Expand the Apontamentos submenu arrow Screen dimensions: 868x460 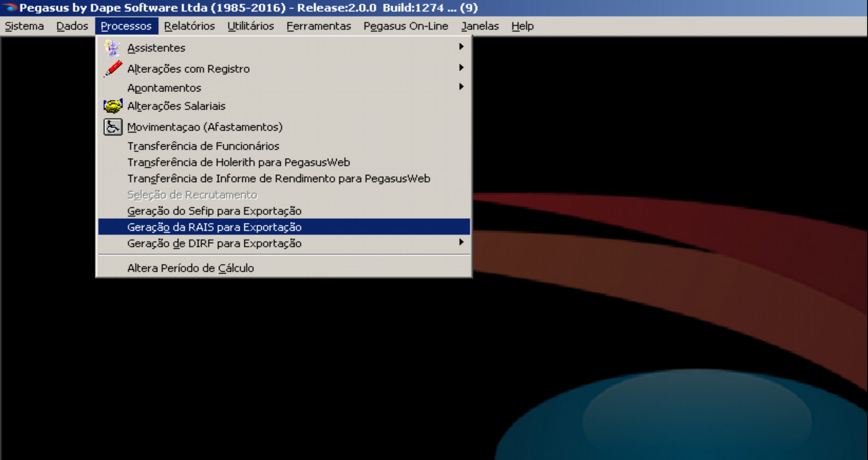(x=461, y=87)
